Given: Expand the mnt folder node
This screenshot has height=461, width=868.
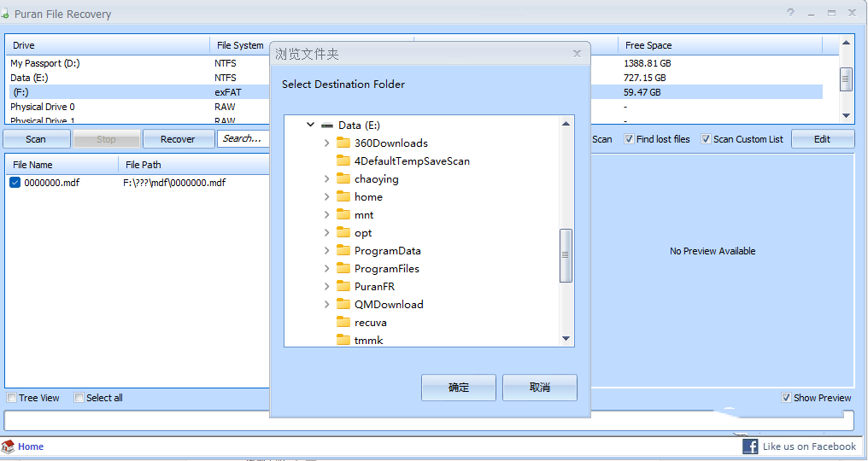Looking at the screenshot, I should [x=326, y=215].
